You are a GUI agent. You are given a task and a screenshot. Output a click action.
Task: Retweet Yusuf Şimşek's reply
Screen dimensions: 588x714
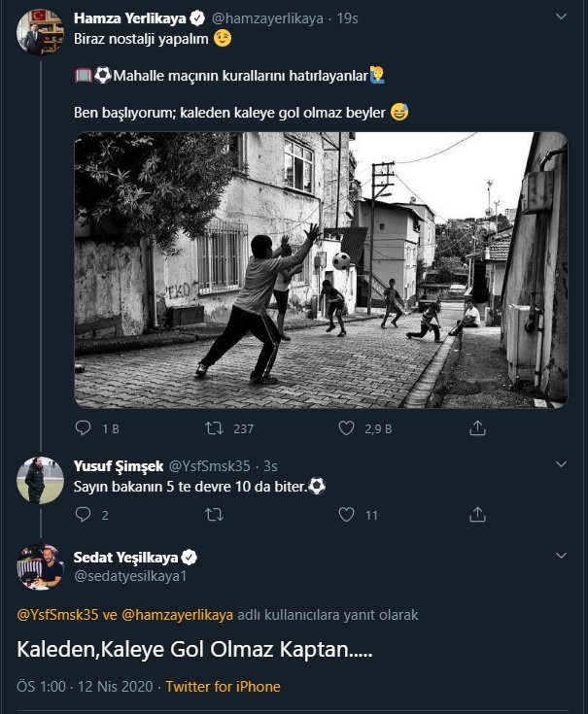[x=216, y=515]
